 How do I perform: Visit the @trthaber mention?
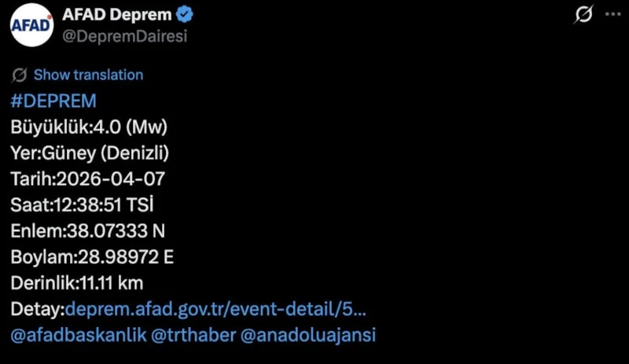click(192, 335)
